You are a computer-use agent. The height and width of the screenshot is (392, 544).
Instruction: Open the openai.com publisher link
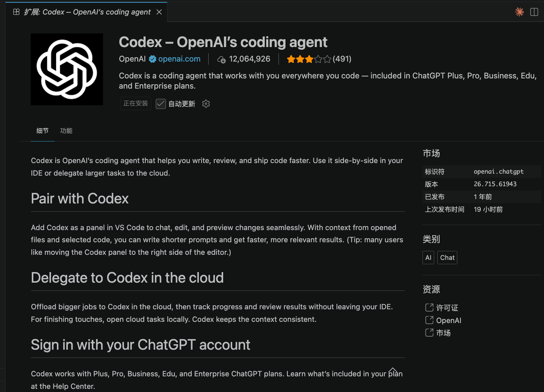[x=179, y=59]
